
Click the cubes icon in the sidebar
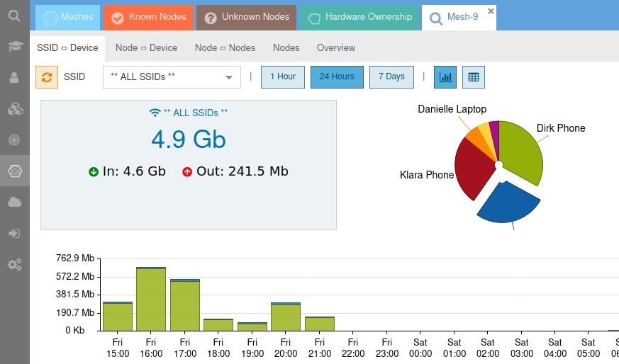[14, 109]
